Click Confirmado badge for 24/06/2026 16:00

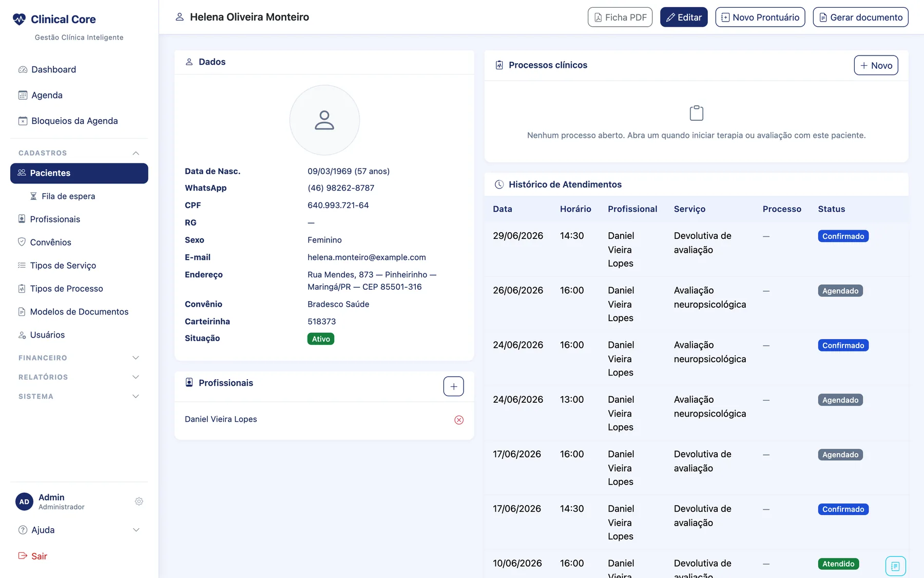click(x=843, y=345)
